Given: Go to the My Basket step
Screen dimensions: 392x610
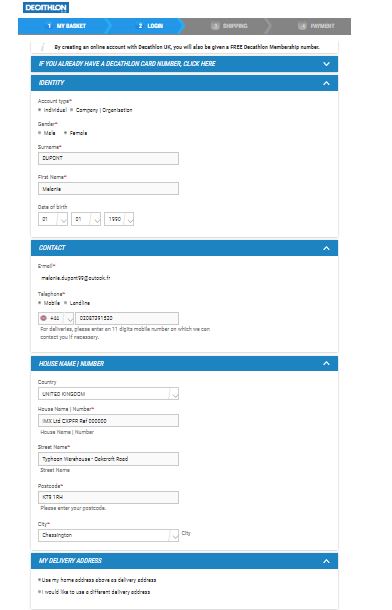Looking at the screenshot, I should pos(66,26).
